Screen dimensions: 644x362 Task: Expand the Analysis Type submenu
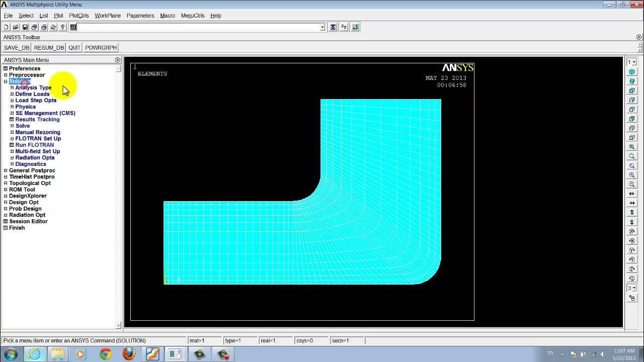[x=12, y=87]
